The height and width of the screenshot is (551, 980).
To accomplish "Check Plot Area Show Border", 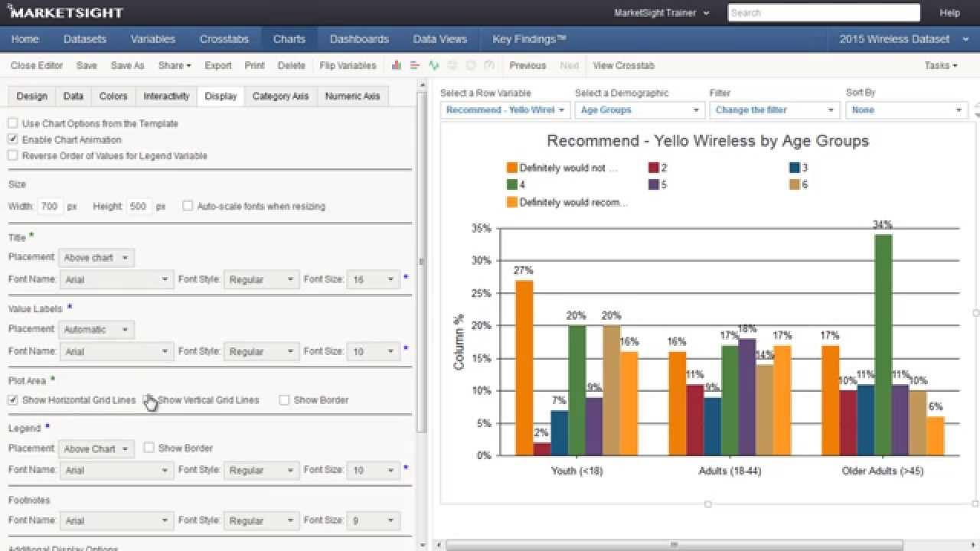I will tap(284, 399).
